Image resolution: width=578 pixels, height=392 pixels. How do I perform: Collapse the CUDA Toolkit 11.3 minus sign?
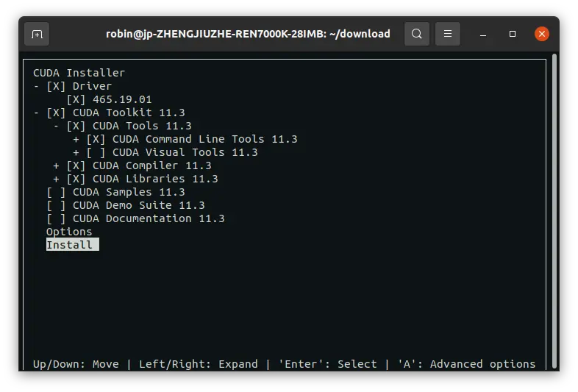point(36,113)
